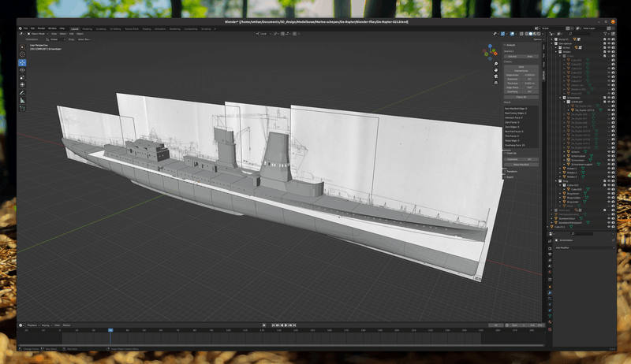Viewport: 631px width, 364px height.
Task: Click the zoom magnifier icon in viewport
Action: 495,65
